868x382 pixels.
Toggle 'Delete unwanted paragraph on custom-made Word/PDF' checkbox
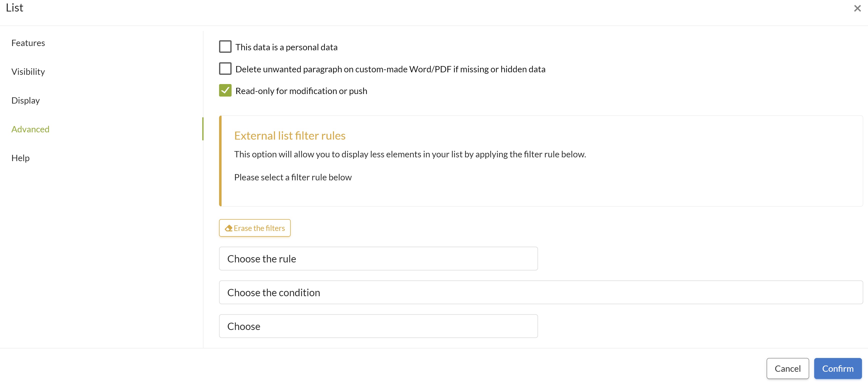point(225,69)
